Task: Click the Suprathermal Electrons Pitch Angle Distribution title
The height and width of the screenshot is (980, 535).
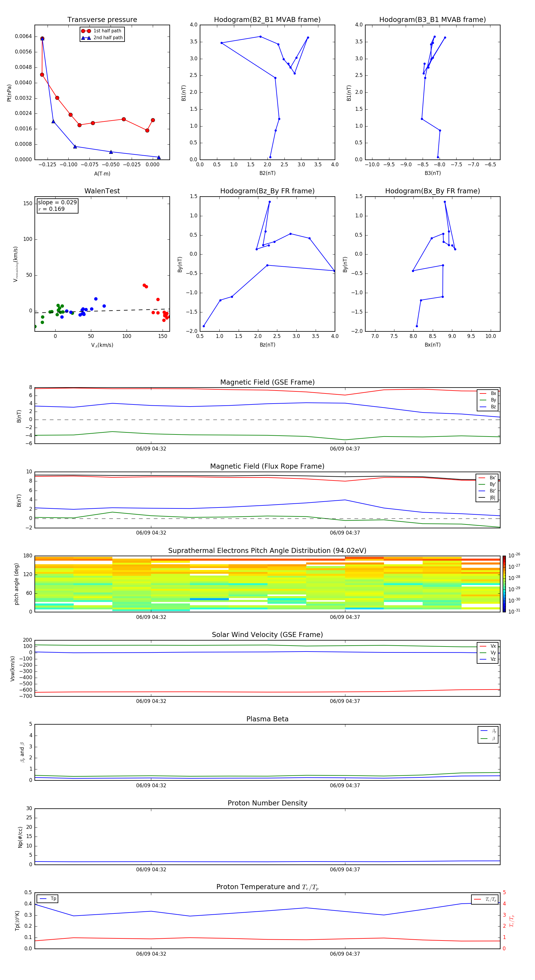Action: (x=267, y=551)
